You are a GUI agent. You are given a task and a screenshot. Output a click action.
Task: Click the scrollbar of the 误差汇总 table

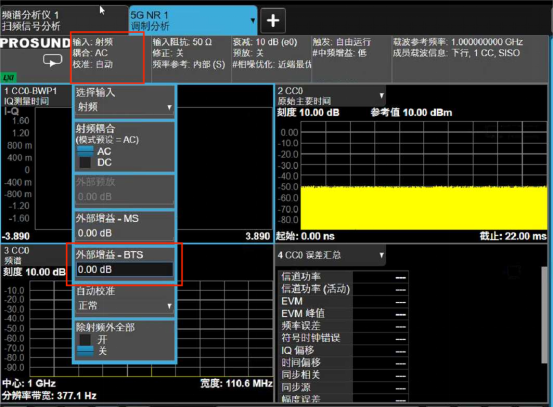544,315
